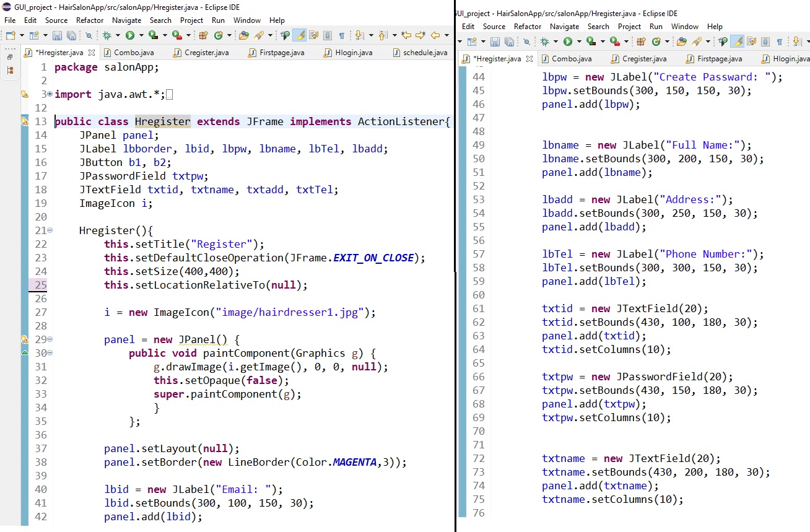Toggle Skip All Breakpoints in left window

pos(89,35)
